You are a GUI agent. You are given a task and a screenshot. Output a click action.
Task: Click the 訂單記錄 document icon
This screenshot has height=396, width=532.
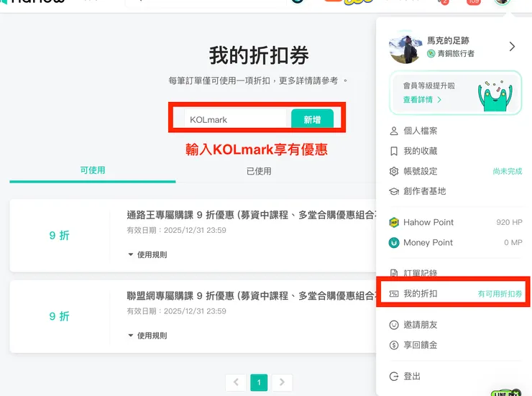click(x=393, y=273)
